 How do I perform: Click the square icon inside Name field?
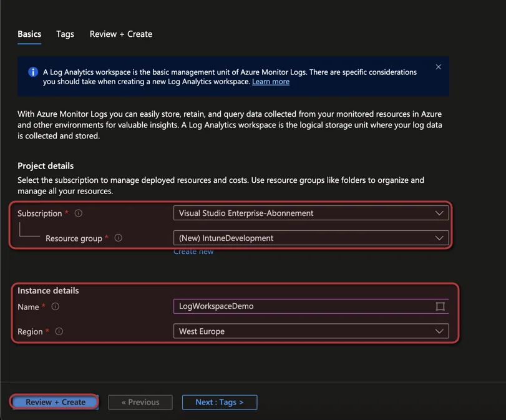[x=440, y=306]
